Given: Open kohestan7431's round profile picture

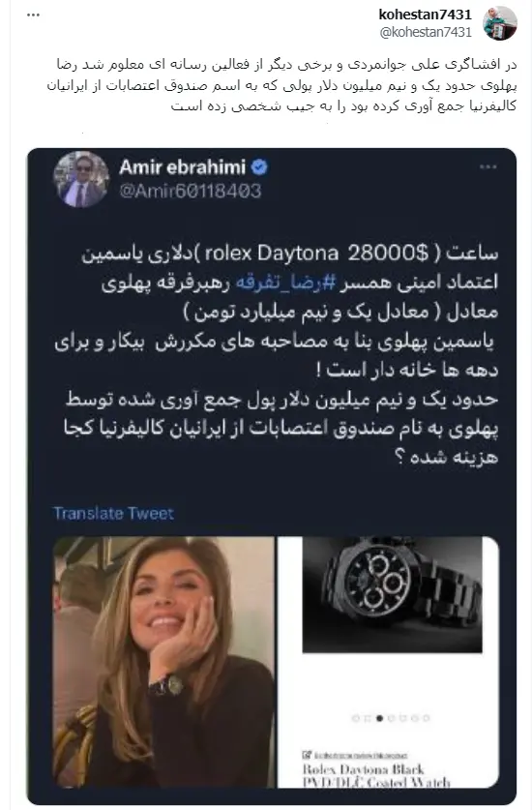Looking at the screenshot, I should [x=499, y=23].
